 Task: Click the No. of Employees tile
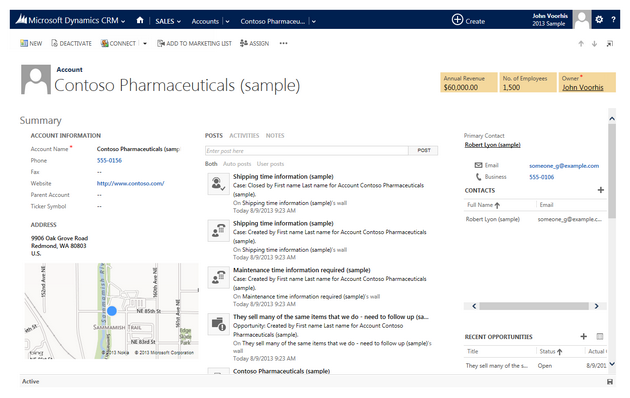[x=528, y=82]
